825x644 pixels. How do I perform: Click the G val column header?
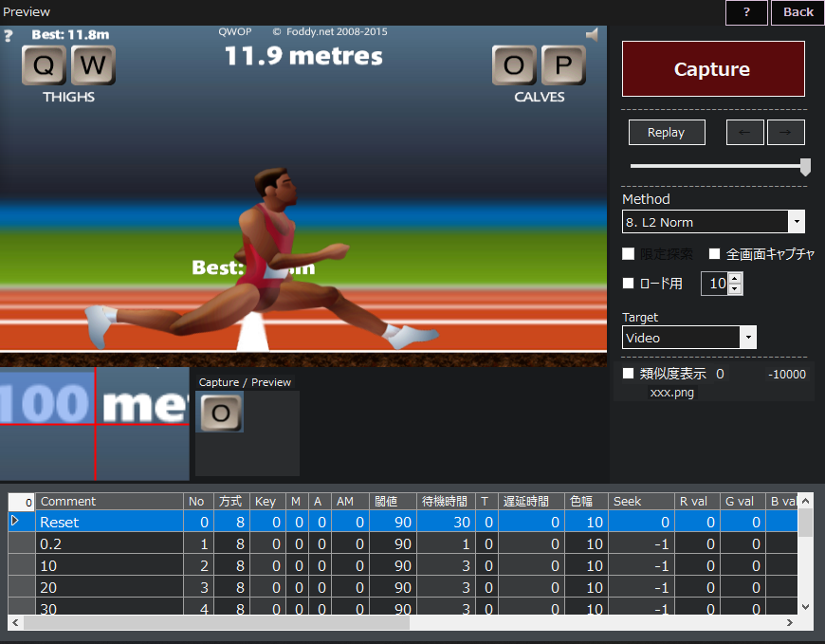pos(742,502)
